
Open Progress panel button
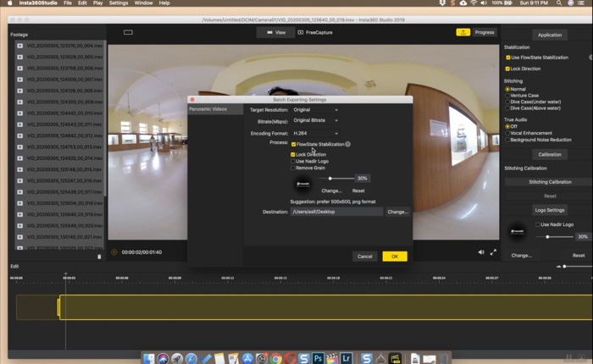(485, 32)
